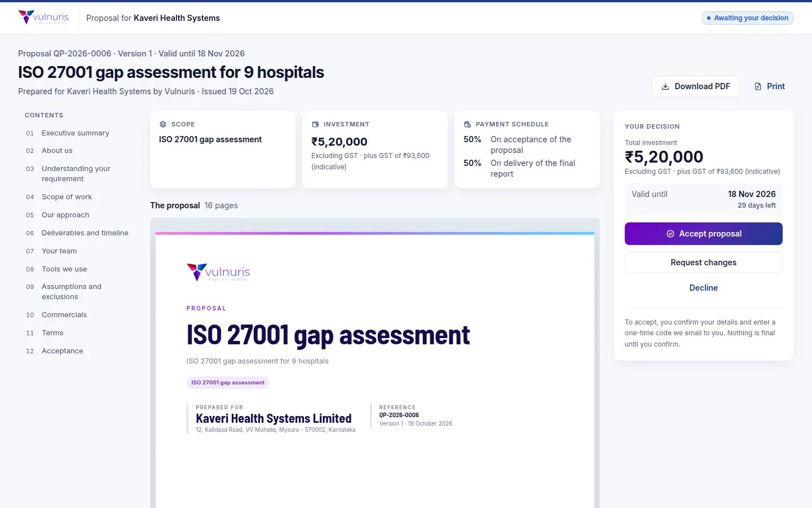Click the Payment Schedule calendar icon
Screen dimensions: 812x508
[467, 124]
